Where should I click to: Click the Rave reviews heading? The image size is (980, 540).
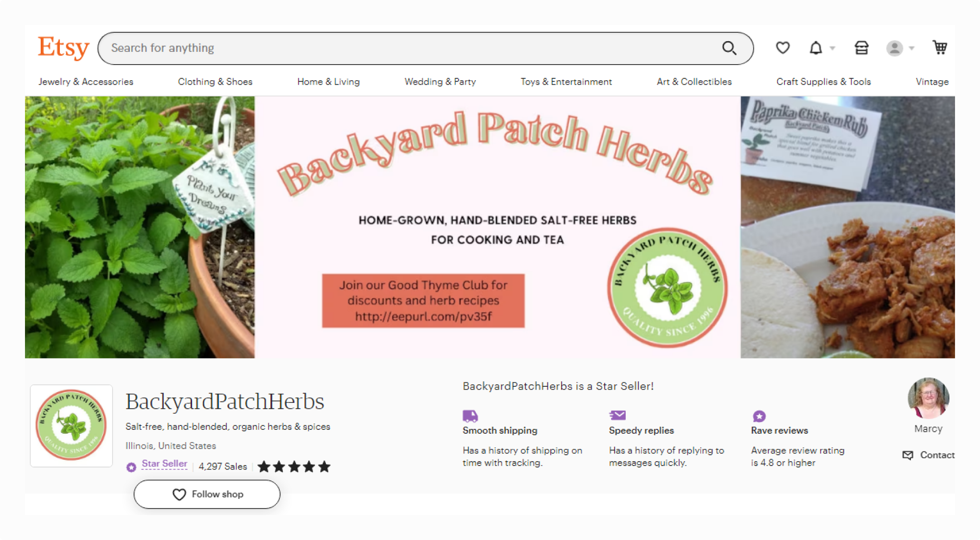pyautogui.click(x=780, y=430)
